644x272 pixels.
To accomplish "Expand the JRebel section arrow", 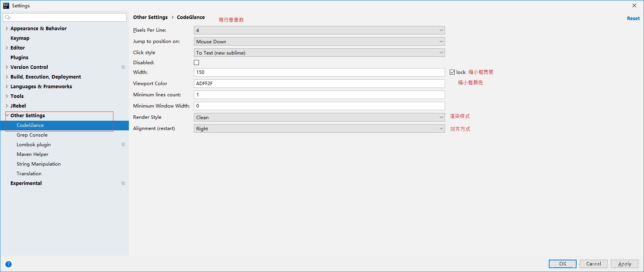I will tap(7, 106).
